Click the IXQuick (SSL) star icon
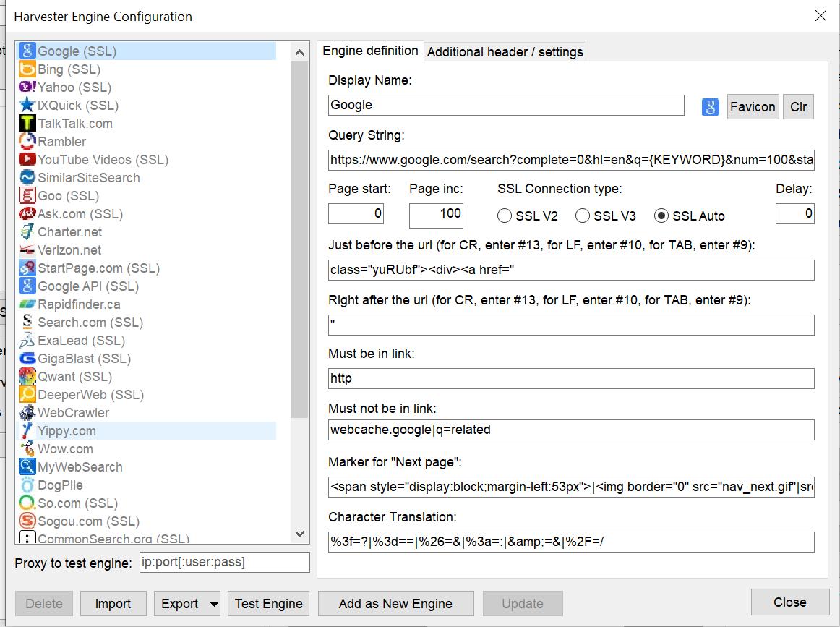The width and height of the screenshot is (840, 627). pyautogui.click(x=27, y=105)
